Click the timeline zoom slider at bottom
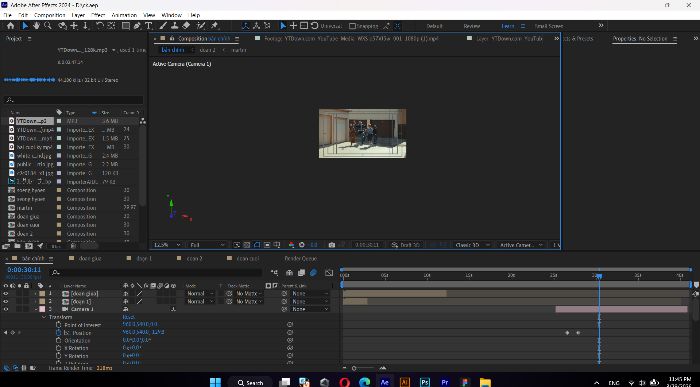Image resolution: width=700 pixels, height=387 pixels. pyautogui.click(x=354, y=368)
